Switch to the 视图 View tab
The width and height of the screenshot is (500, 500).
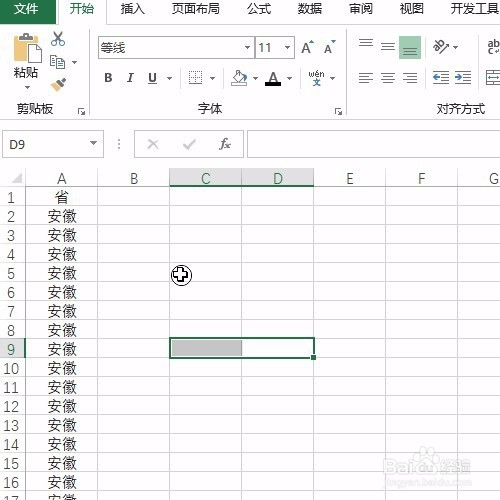point(412,9)
